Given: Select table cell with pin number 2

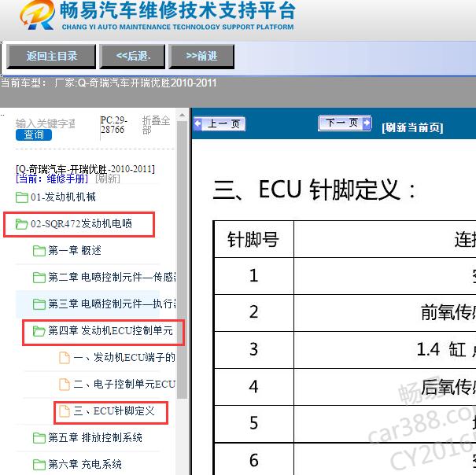Looking at the screenshot, I should point(254,313).
